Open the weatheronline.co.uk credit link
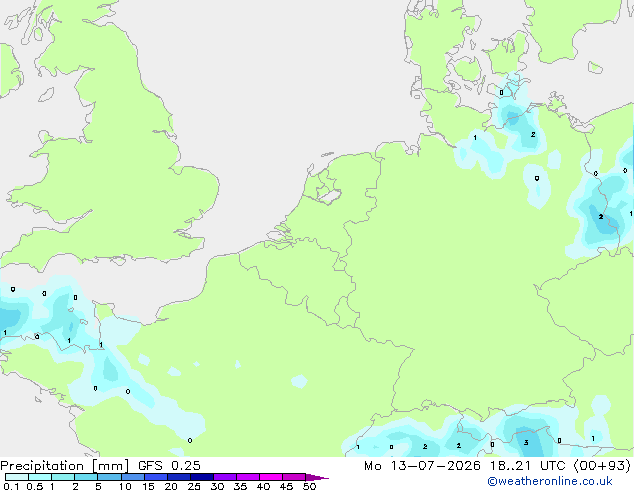Viewport: 634px width, 490px height. (549, 481)
